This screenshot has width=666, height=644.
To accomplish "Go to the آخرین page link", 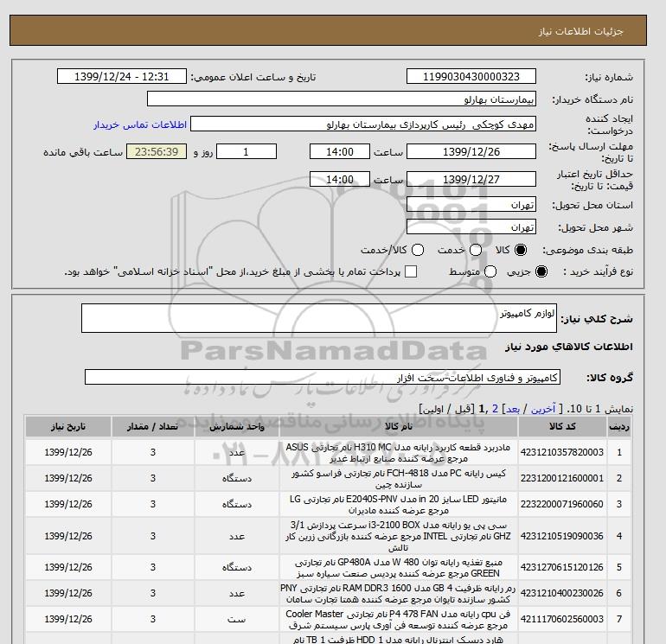I will (543, 409).
